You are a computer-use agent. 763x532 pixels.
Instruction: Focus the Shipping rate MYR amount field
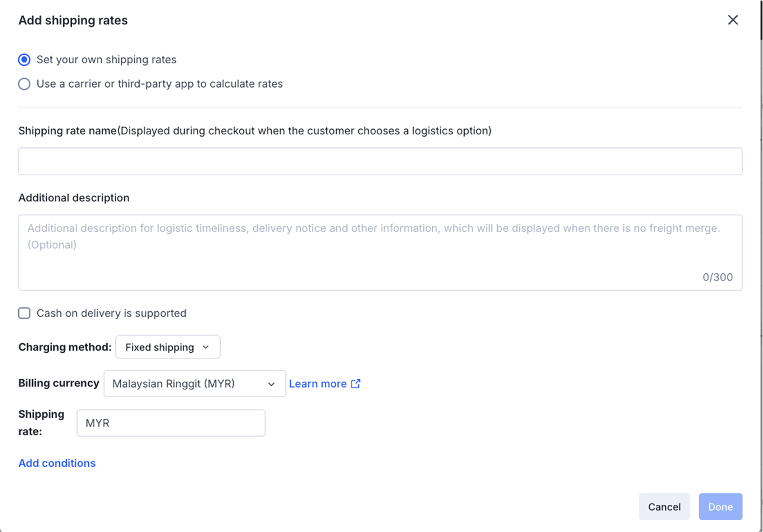178,423
